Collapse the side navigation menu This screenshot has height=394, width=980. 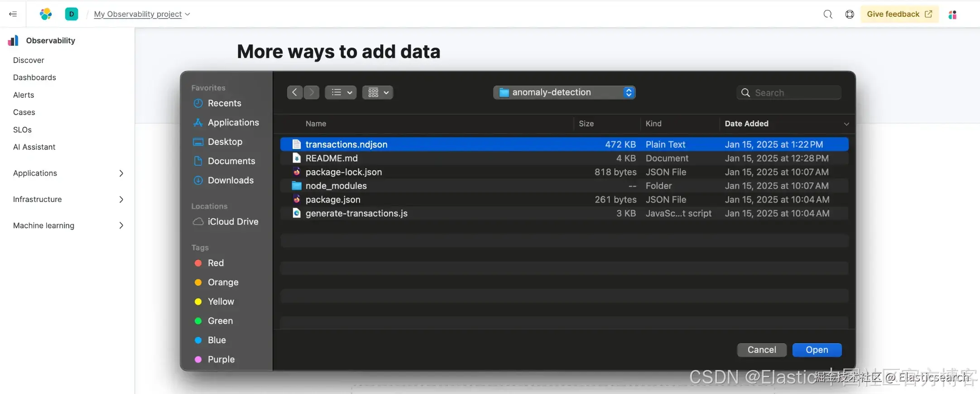click(13, 14)
